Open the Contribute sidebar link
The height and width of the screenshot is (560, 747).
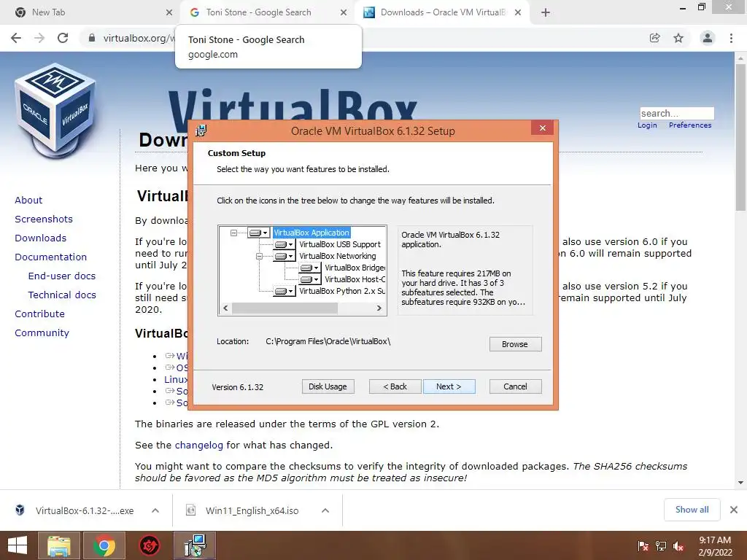[x=39, y=314]
